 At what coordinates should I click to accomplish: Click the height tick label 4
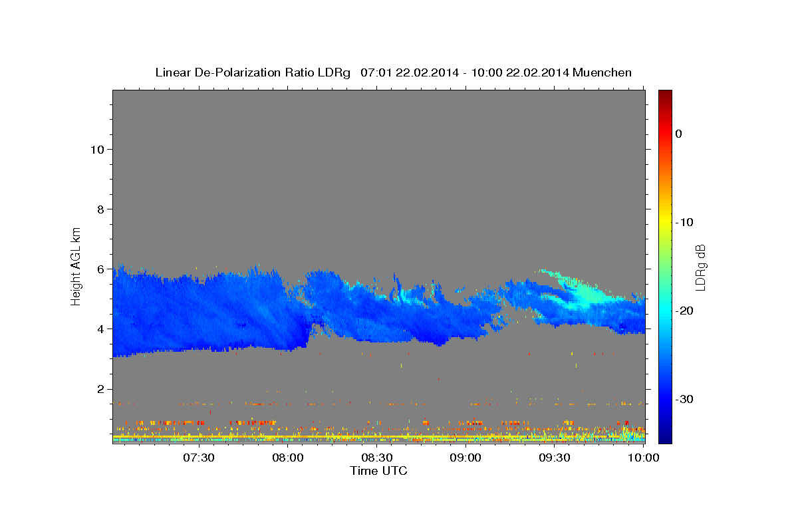pos(100,329)
